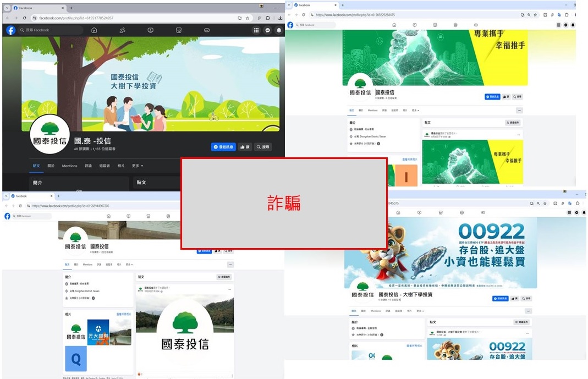
Task: Open tab search chevron in bridge-cover browser
Action: coord(7,196)
